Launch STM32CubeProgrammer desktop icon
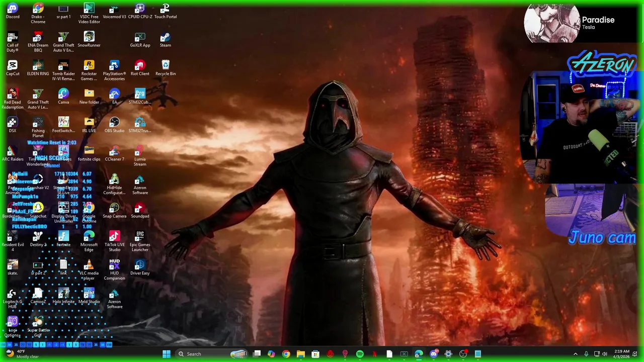This screenshot has width=644, height=362. tap(140, 97)
